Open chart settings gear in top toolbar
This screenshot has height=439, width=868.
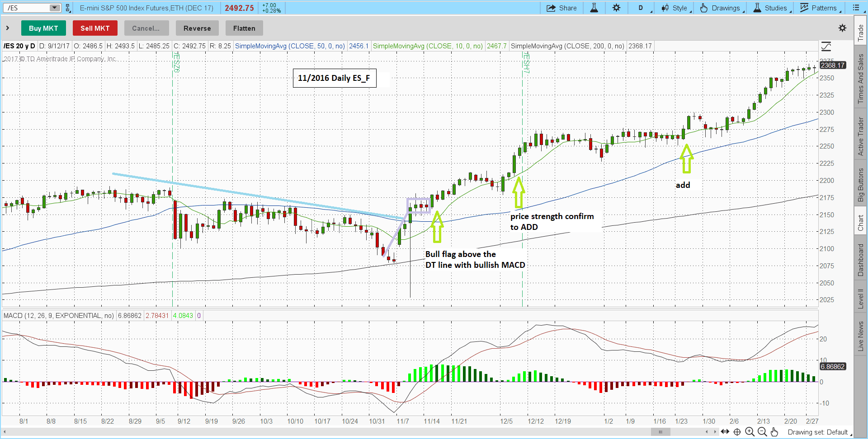[x=616, y=8]
